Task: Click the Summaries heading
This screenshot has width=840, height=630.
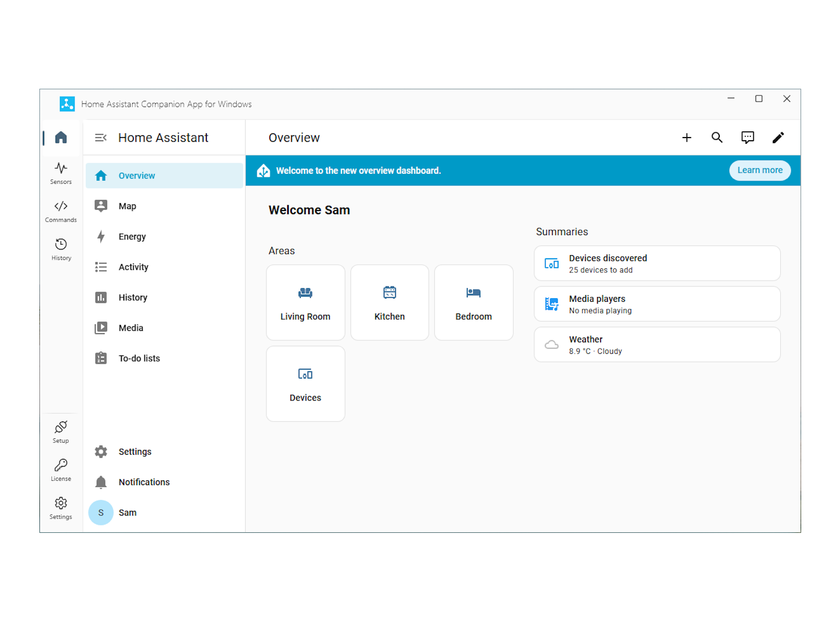Action: [562, 232]
